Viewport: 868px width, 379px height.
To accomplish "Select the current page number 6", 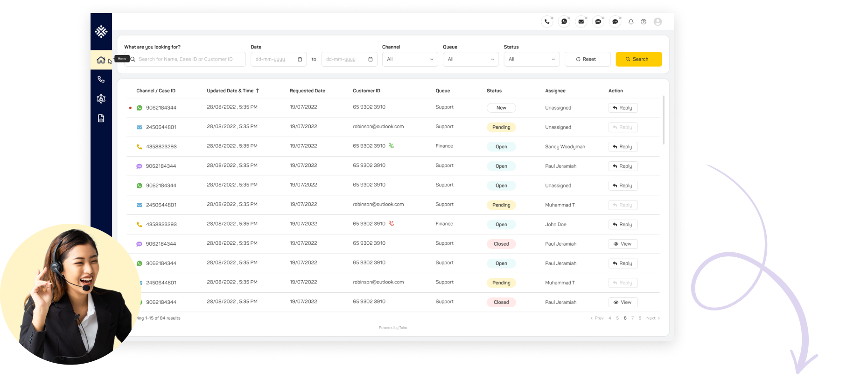I will click(x=625, y=318).
